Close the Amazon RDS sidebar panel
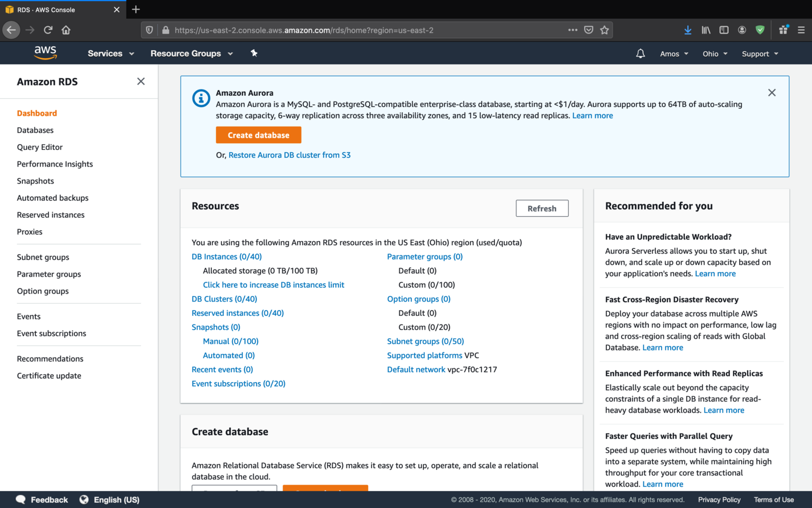The image size is (812, 508). [x=141, y=82]
